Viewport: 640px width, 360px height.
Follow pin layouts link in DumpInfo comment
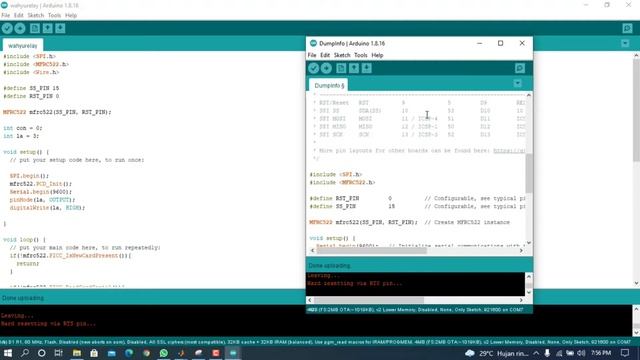pos(509,151)
